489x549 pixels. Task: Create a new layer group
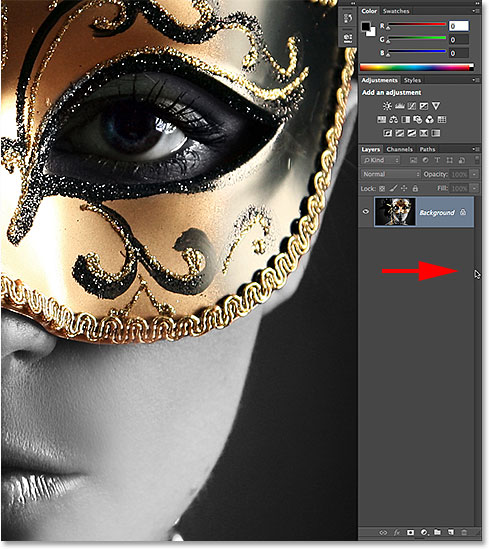pyautogui.click(x=438, y=532)
